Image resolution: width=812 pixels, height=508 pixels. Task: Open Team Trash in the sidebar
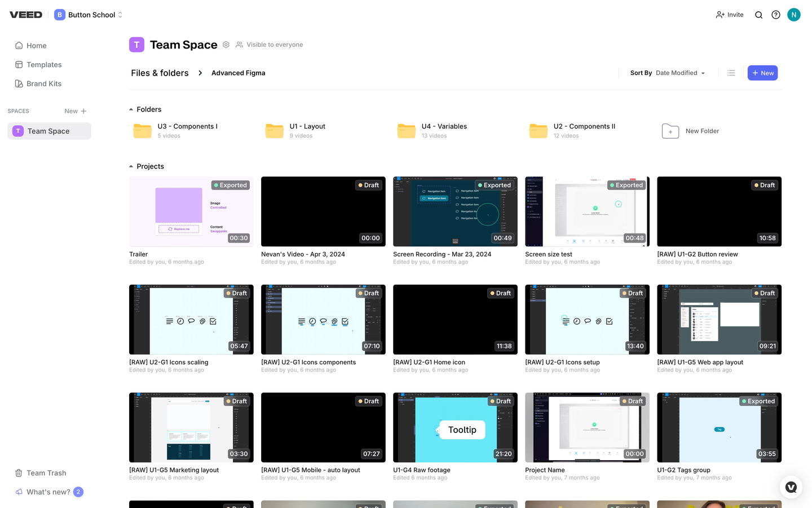(46, 473)
